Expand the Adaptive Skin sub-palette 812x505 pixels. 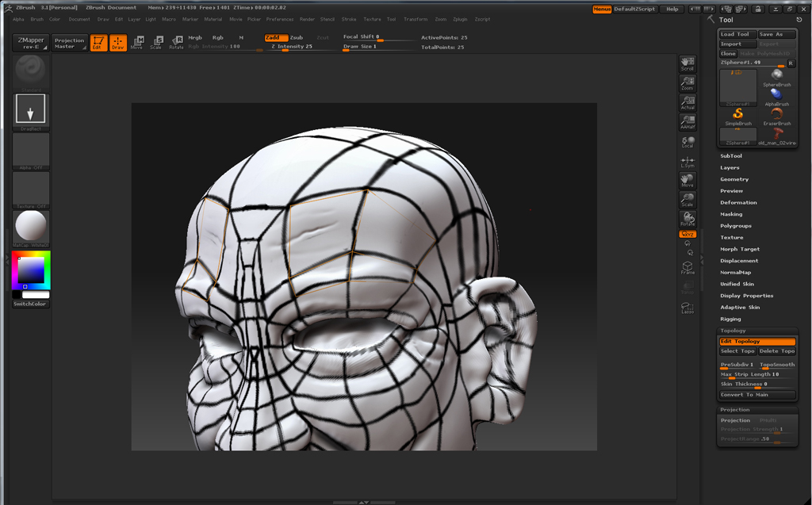740,308
